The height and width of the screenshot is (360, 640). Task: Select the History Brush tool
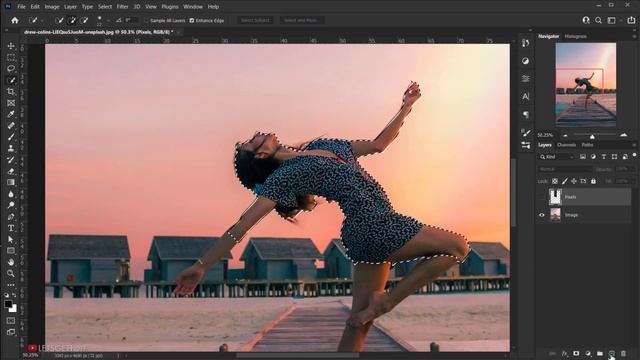pos(11,160)
